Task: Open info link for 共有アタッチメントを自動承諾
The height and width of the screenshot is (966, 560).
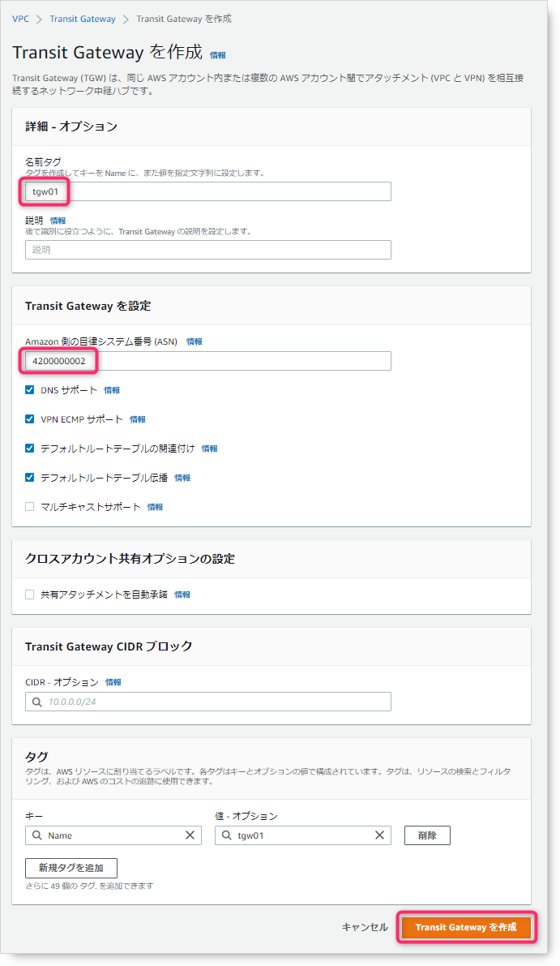Action: [183, 595]
